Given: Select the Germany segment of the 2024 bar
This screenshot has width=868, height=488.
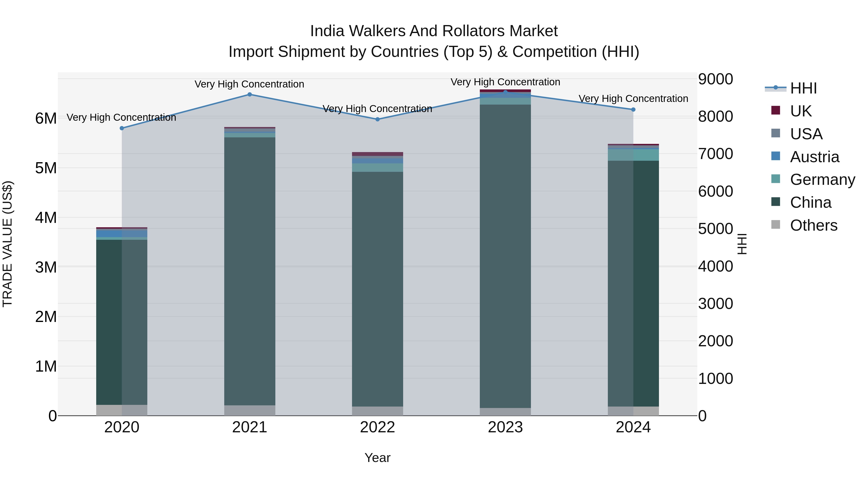Looking at the screenshot, I should pyautogui.click(x=633, y=155).
